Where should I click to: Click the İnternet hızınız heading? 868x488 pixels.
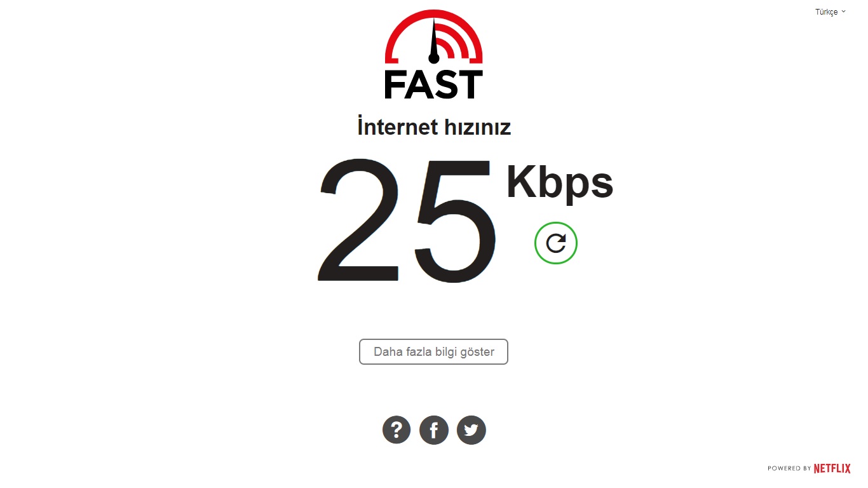434,127
